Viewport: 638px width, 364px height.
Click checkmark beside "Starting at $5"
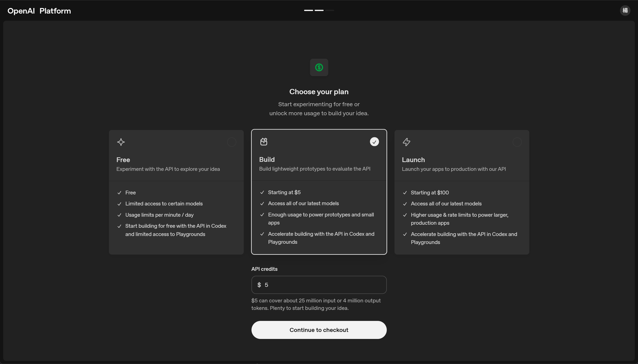point(262,192)
